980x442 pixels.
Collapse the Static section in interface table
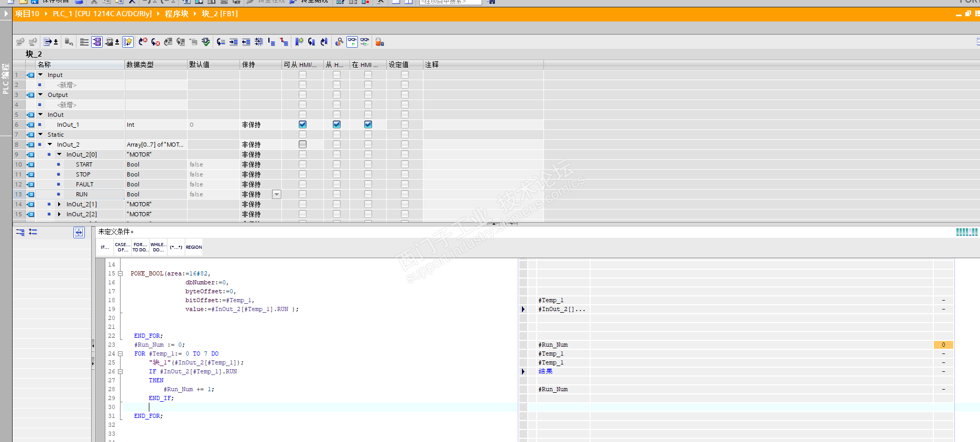point(40,135)
